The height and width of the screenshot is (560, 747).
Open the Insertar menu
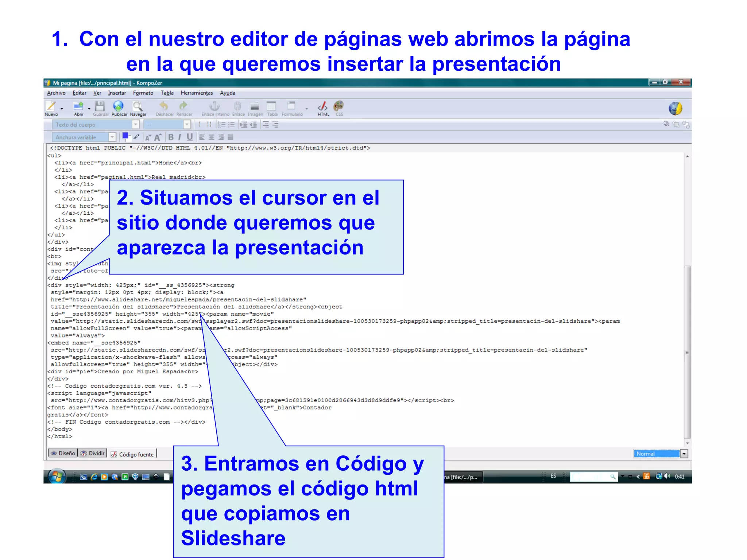pos(117,93)
